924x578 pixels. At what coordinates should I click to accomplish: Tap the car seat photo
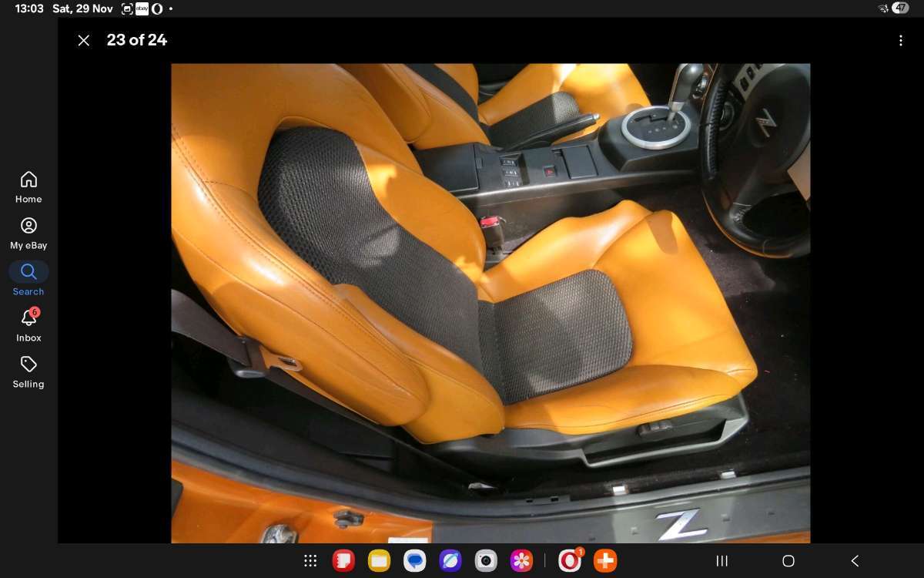490,303
